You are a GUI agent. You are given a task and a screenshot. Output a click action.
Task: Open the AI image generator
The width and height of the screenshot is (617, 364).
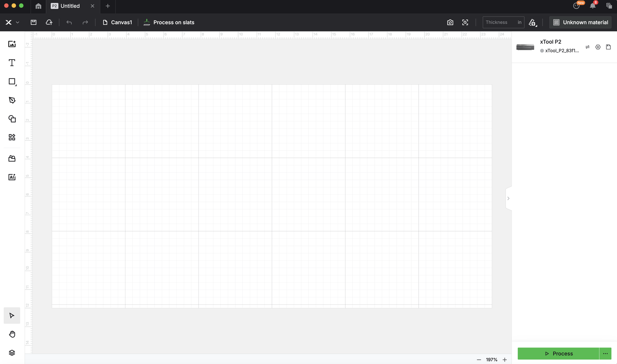[x=12, y=177]
